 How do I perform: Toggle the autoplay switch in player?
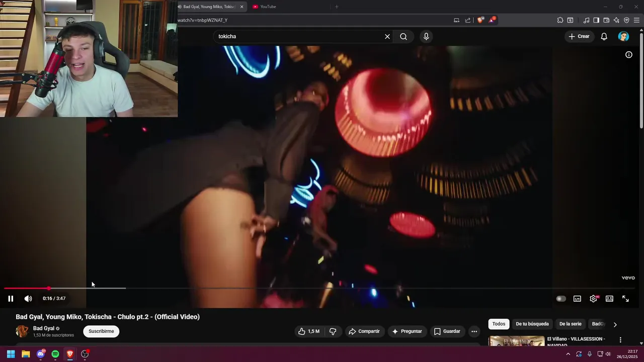tap(560, 299)
